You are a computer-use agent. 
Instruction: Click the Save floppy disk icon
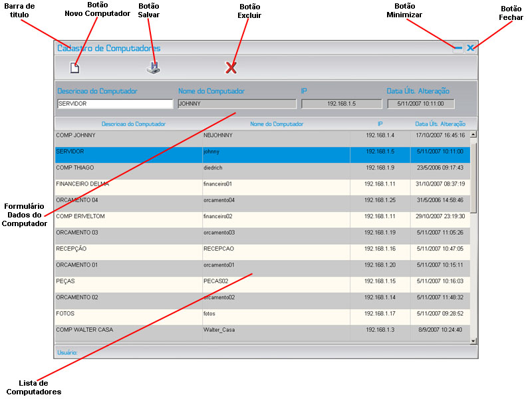click(154, 67)
